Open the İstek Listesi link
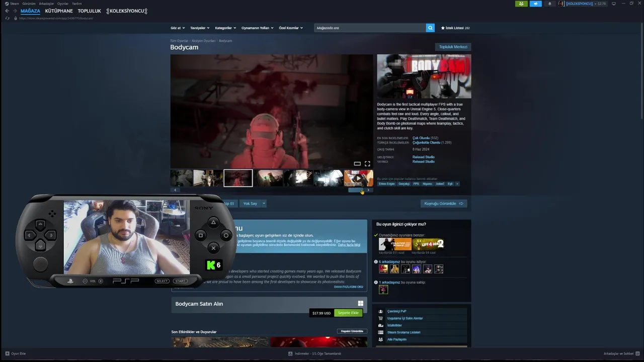The height and width of the screenshot is (362, 644). click(455, 28)
